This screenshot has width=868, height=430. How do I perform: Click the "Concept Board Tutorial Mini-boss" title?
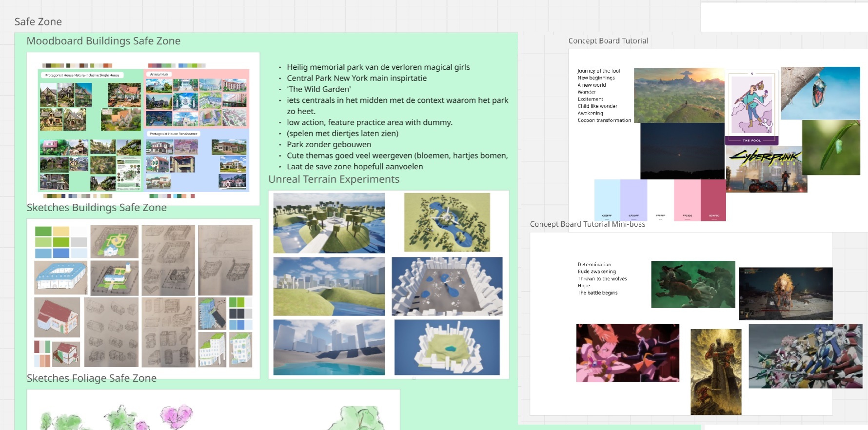tap(587, 224)
